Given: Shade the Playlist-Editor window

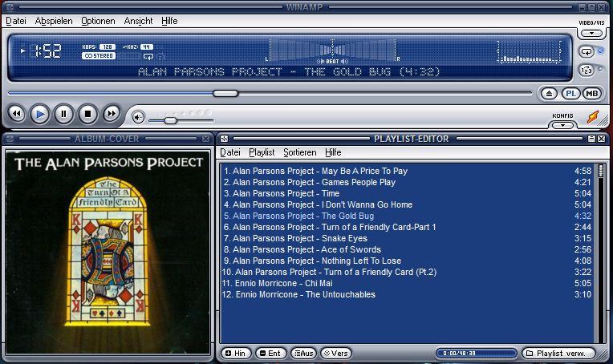Looking at the screenshot, I should [x=591, y=139].
